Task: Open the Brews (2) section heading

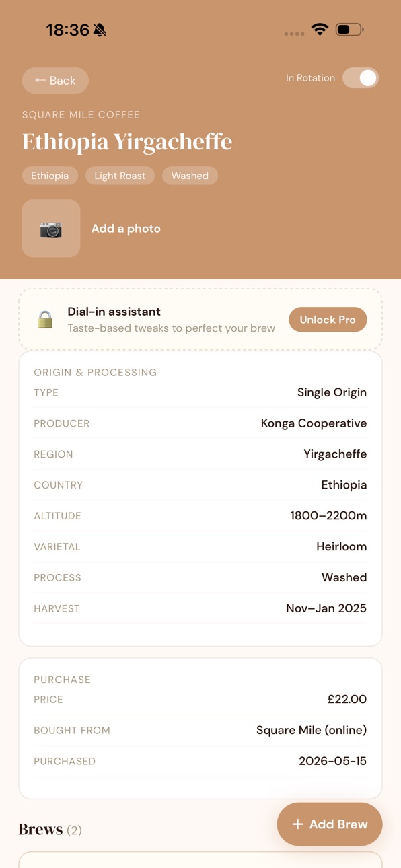Action: pyautogui.click(x=50, y=830)
